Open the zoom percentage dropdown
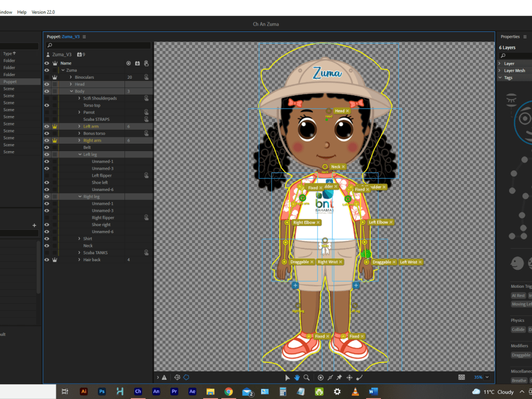 [x=487, y=377]
